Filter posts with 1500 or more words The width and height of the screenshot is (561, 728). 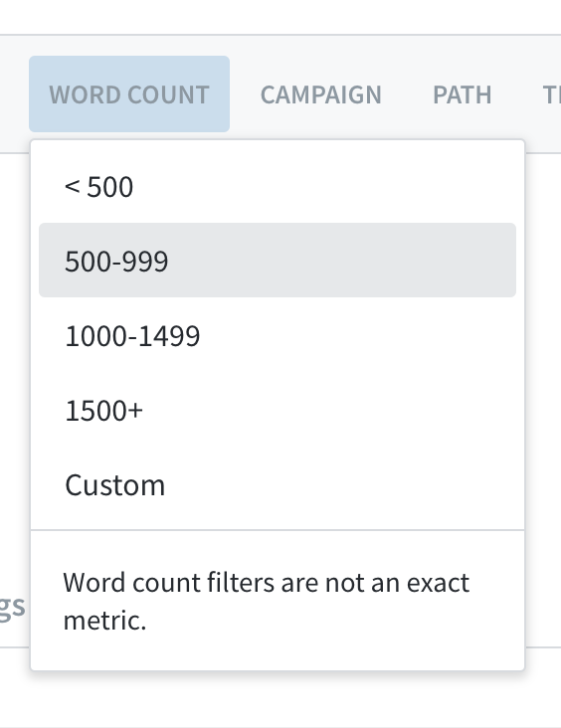(x=278, y=410)
